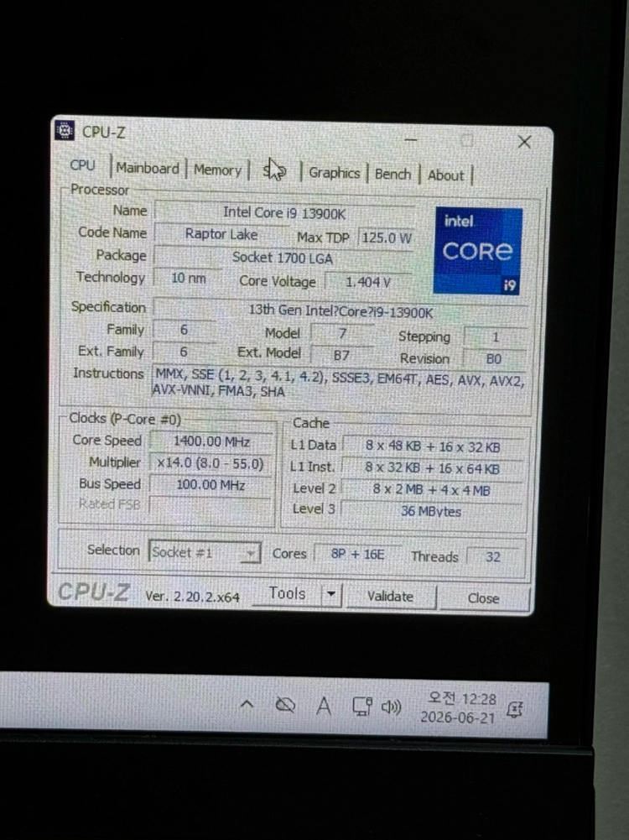
Task: Expand the Tools dropdown arrow
Action: pos(331,594)
